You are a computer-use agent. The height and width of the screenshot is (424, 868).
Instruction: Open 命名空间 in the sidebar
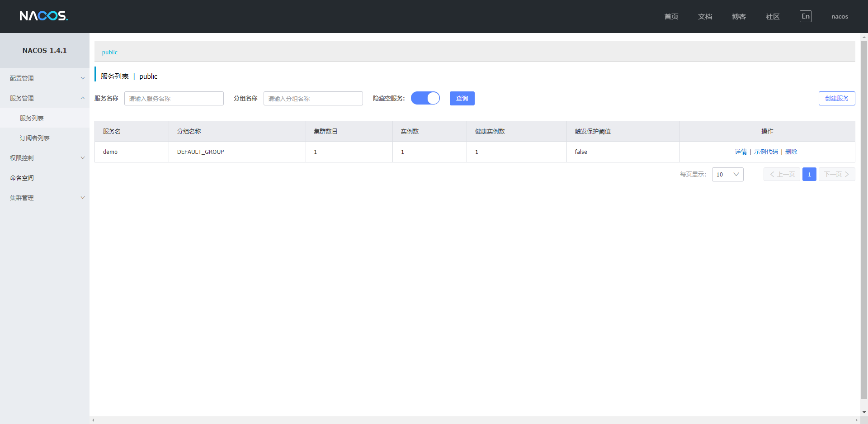coord(45,178)
